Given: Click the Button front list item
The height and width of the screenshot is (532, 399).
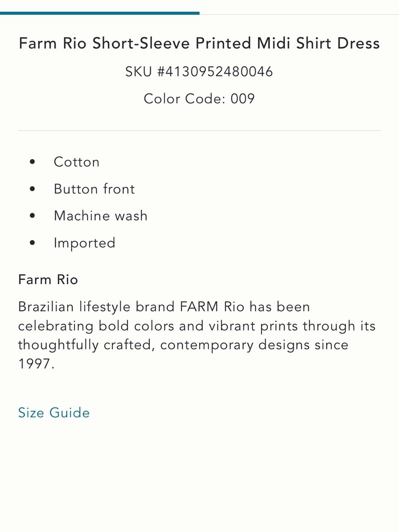Looking at the screenshot, I should pos(94,189).
